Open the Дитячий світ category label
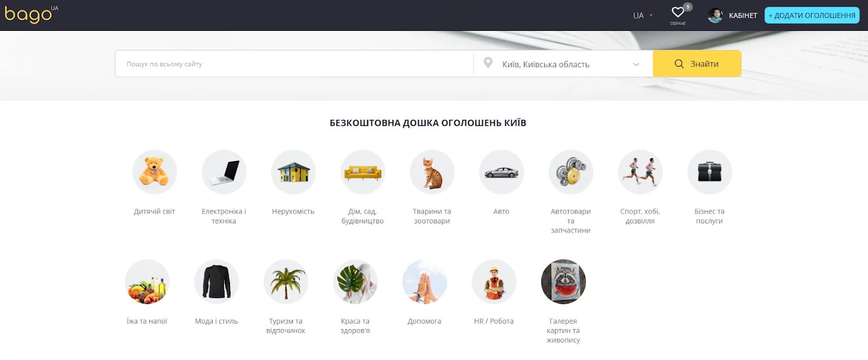 tap(155, 211)
